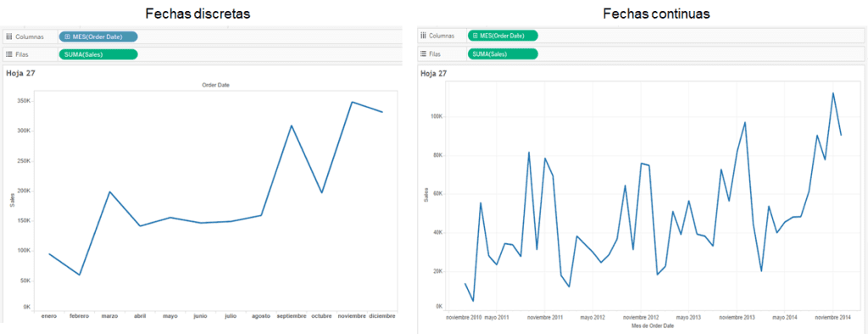Select the agosto month label
This screenshot has width=868, height=334.
[261, 316]
